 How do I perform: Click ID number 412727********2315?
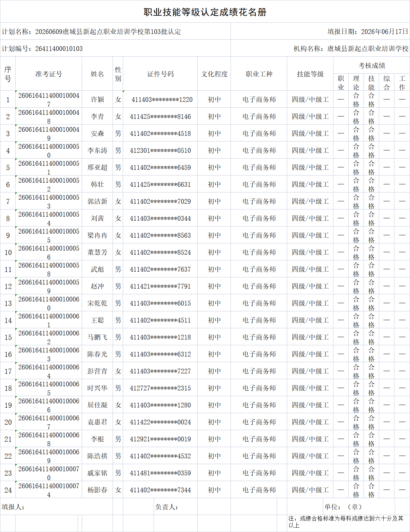pos(160,388)
